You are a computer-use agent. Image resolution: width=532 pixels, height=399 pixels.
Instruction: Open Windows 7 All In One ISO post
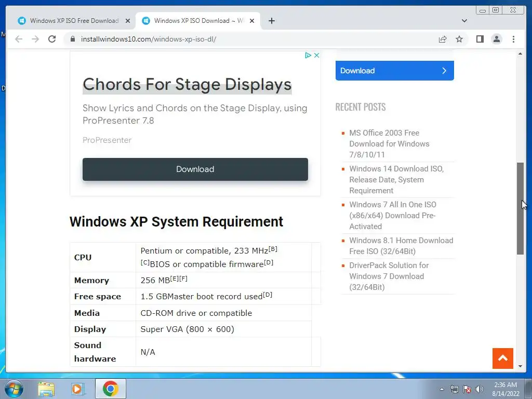point(393,216)
